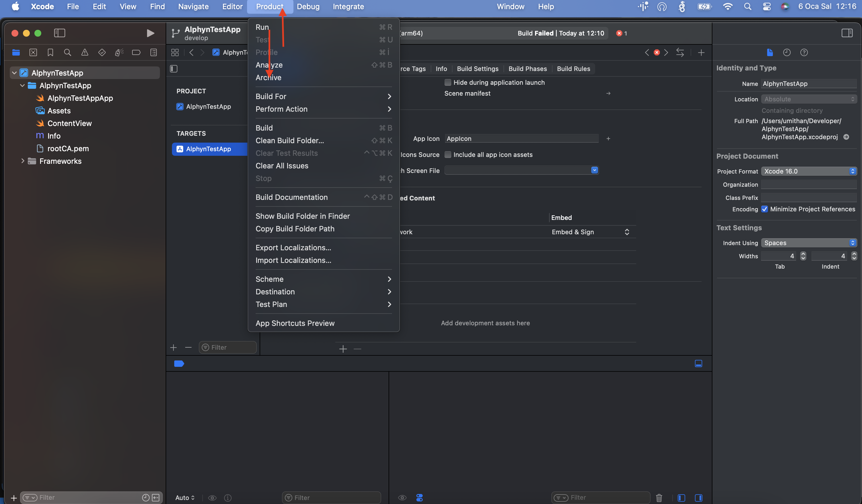
Task: Open the Debug navigator icon
Action: click(x=119, y=52)
